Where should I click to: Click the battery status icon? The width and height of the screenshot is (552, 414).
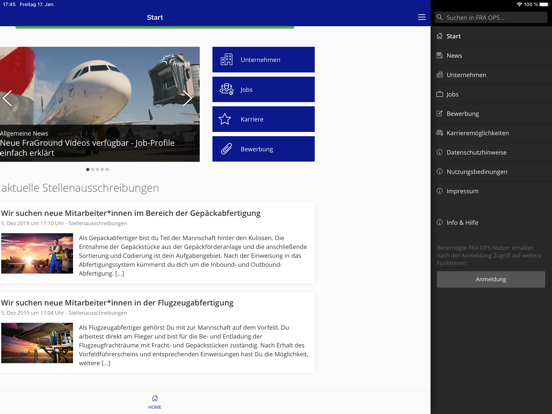coord(544,4)
